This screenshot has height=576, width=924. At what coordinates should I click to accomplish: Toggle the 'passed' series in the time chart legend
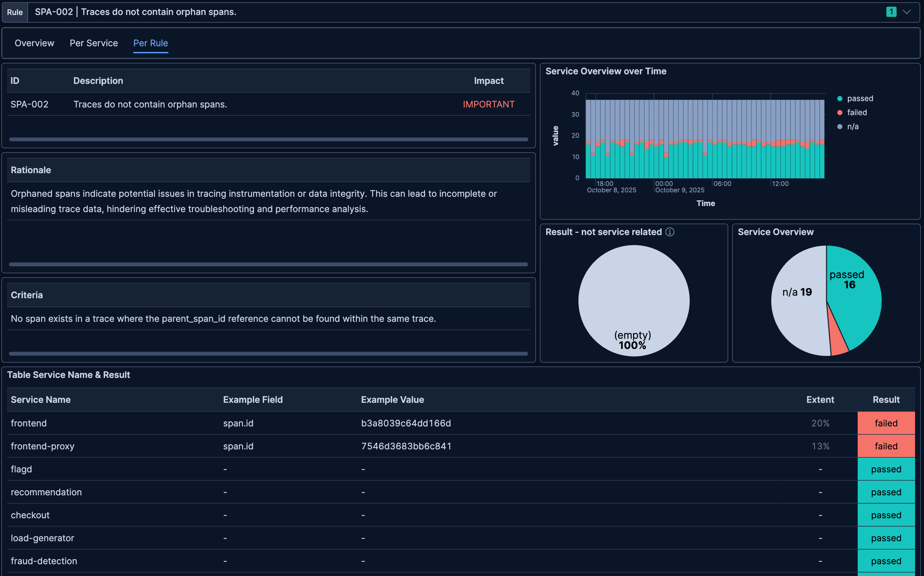tap(860, 98)
